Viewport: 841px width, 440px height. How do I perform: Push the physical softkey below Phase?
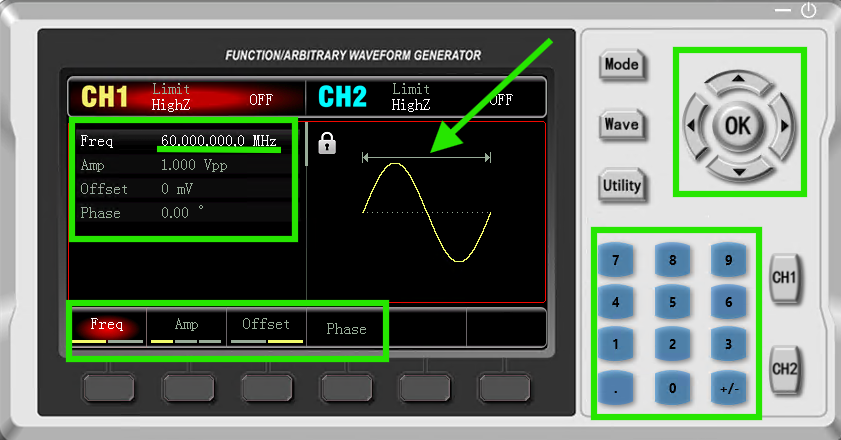pyautogui.click(x=346, y=388)
